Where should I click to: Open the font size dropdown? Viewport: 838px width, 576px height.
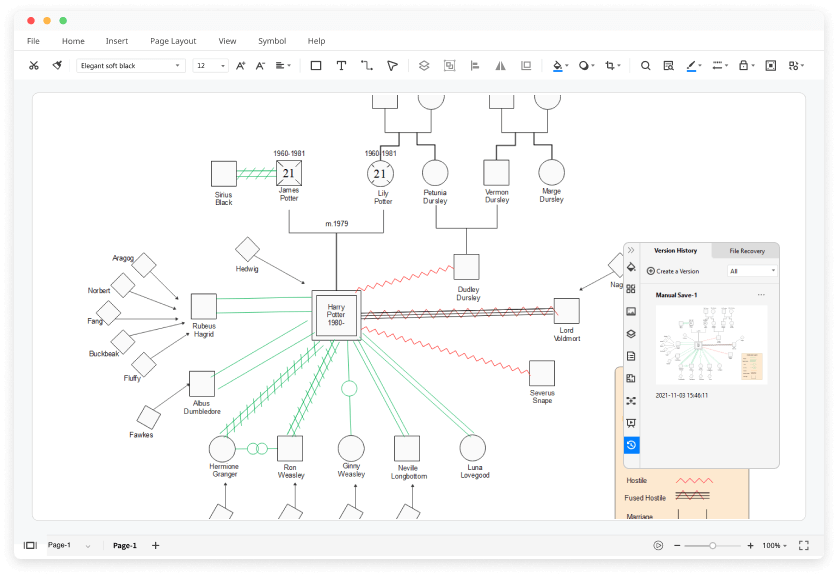[211, 65]
